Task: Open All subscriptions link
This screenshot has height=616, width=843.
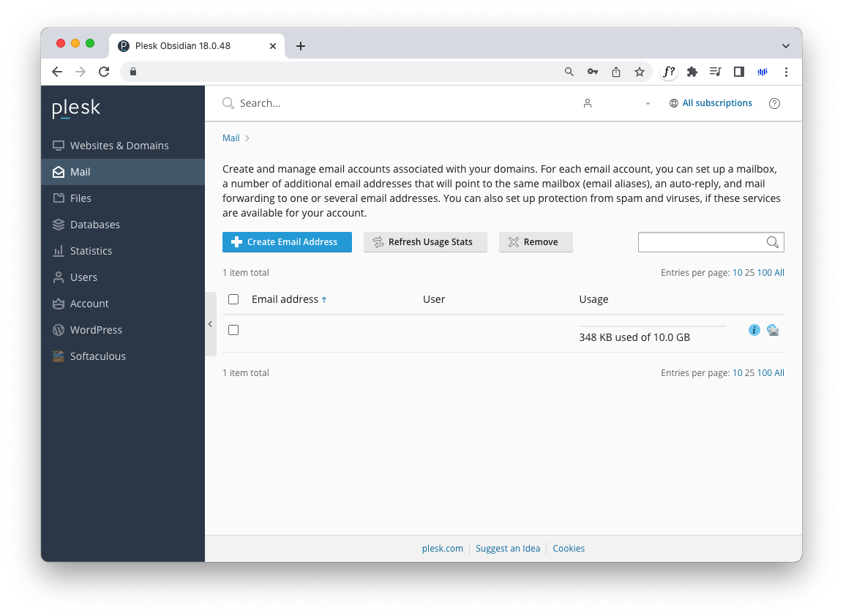Action: pyautogui.click(x=716, y=103)
